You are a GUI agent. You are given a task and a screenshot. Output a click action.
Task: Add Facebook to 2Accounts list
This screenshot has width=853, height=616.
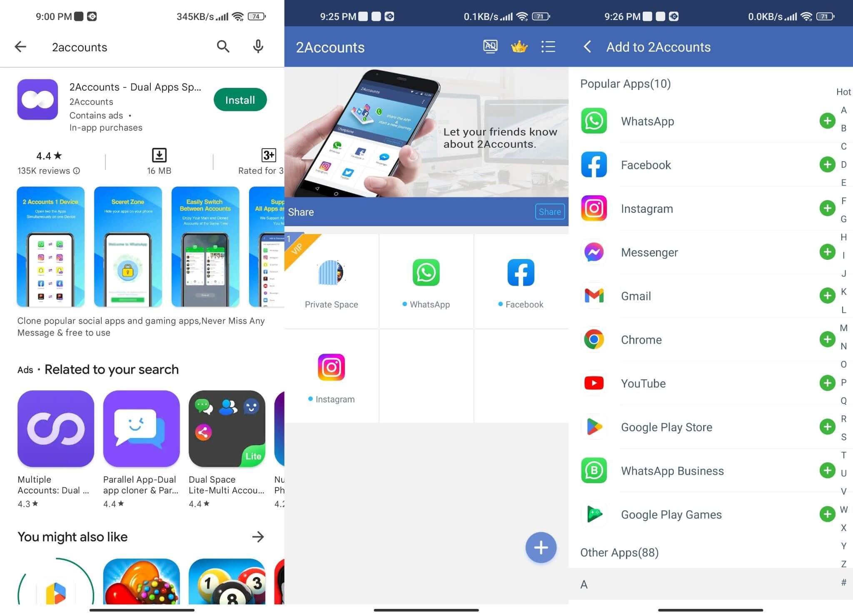coord(826,164)
